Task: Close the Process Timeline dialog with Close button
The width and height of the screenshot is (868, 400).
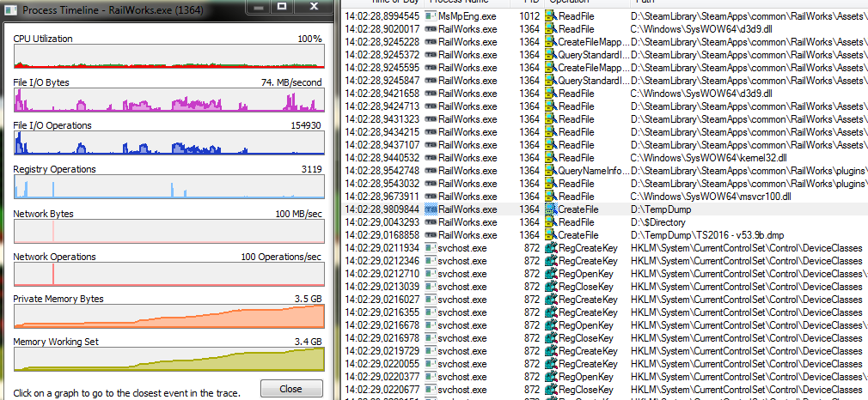Action: point(291,389)
